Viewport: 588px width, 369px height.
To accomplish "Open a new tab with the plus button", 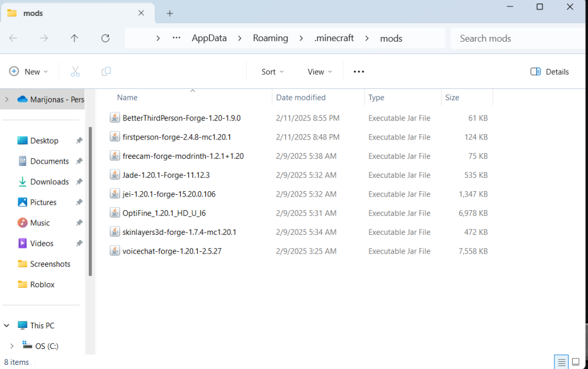I will coord(170,14).
